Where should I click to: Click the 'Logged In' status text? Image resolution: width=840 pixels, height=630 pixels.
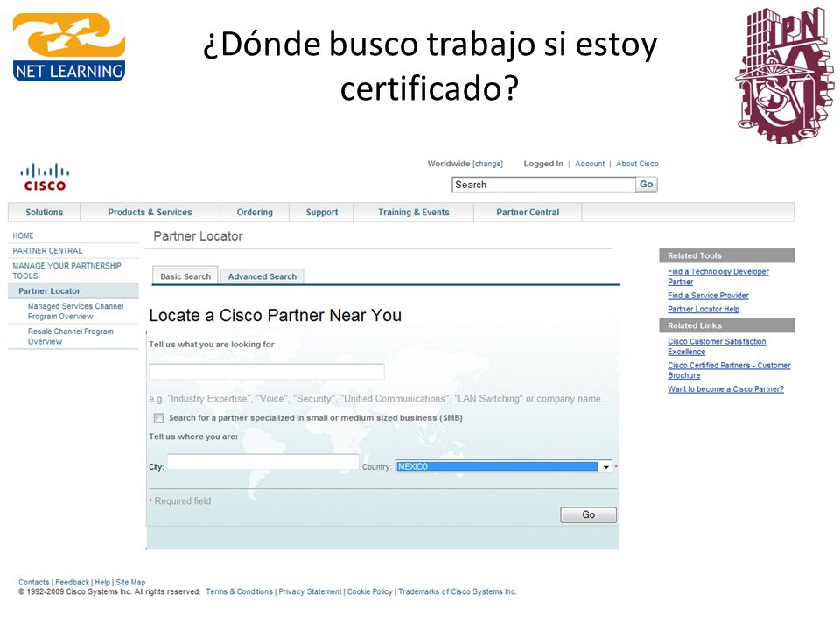543,164
